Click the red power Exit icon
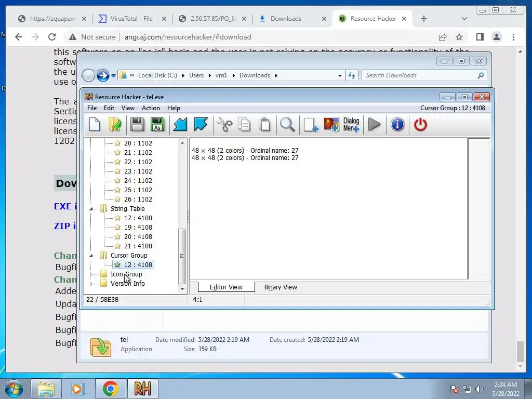532x399 pixels. [x=420, y=125]
